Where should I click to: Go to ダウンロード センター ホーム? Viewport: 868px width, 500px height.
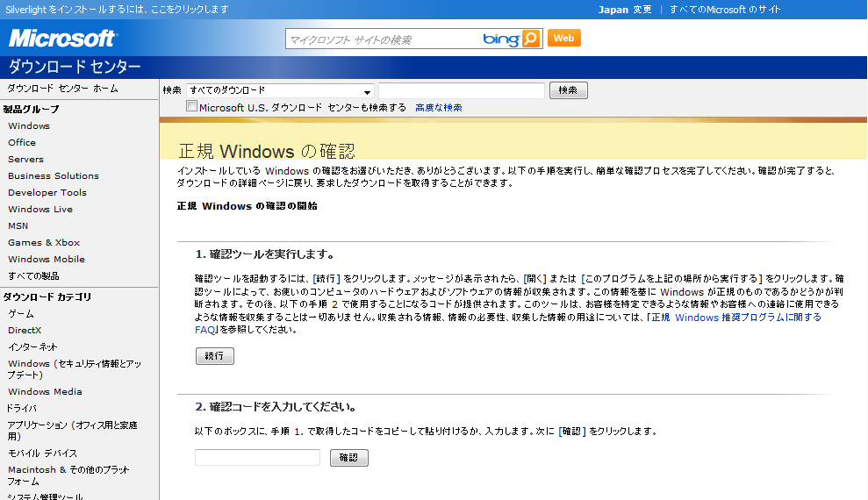[x=62, y=89]
